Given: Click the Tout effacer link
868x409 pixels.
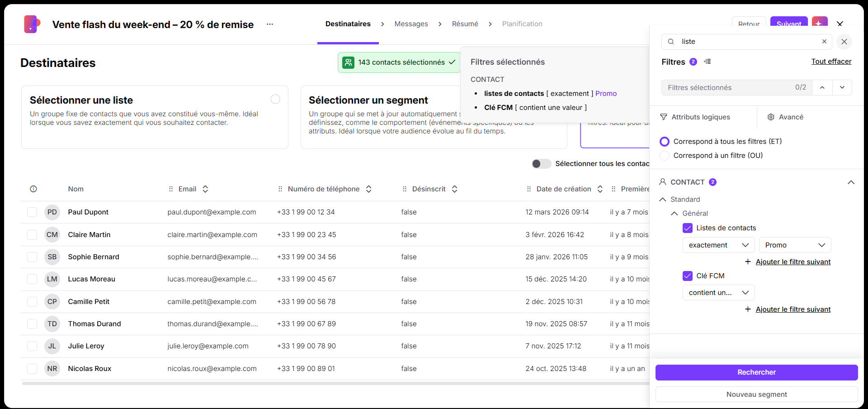Looking at the screenshot, I should click(x=831, y=62).
